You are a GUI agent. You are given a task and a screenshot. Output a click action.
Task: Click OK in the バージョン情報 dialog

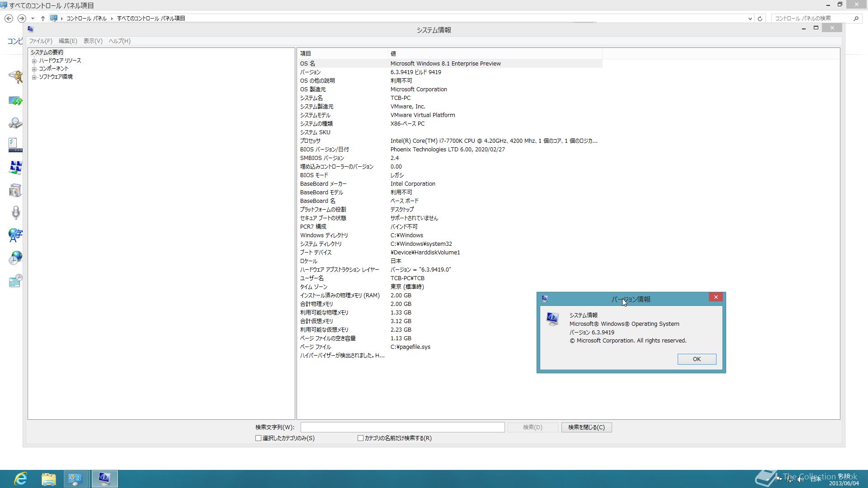(x=697, y=359)
